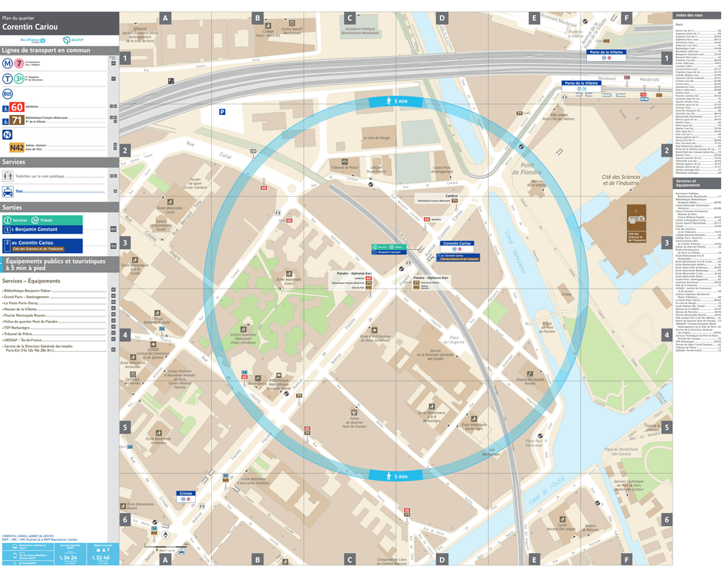The image size is (728, 577).
Task: Select the RATP logo in the header
Action: tap(72, 40)
